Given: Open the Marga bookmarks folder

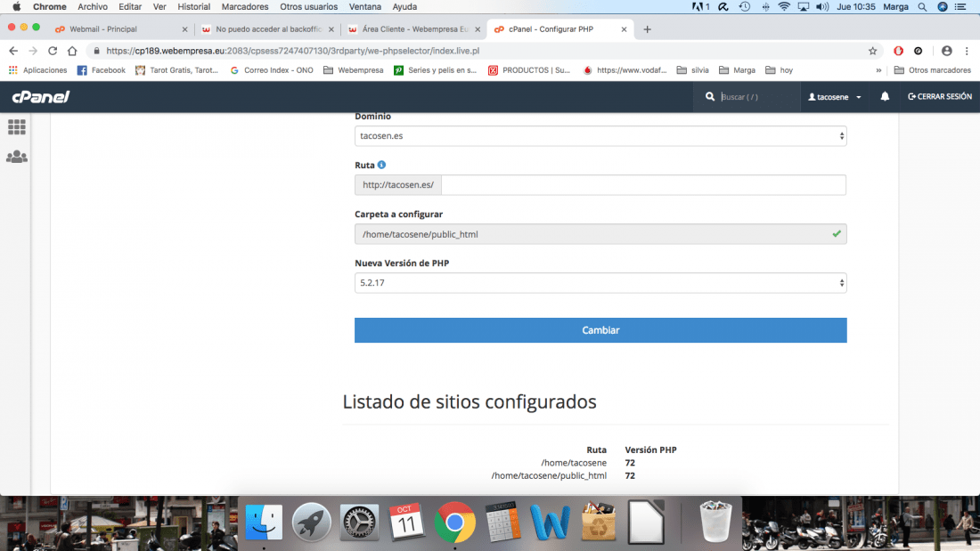Looking at the screenshot, I should pyautogui.click(x=737, y=70).
